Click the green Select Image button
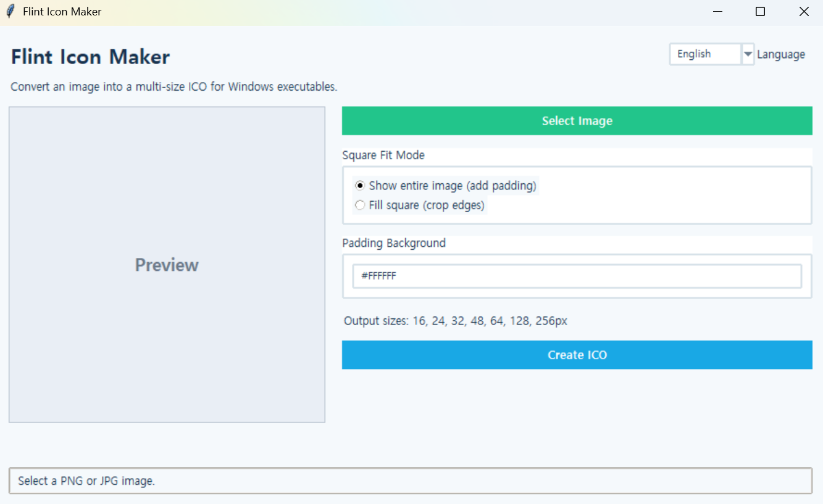Image resolution: width=823 pixels, height=504 pixels. (577, 121)
